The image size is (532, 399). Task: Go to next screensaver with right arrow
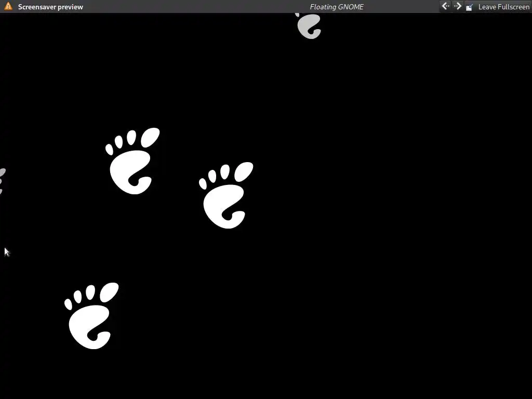(x=457, y=6)
